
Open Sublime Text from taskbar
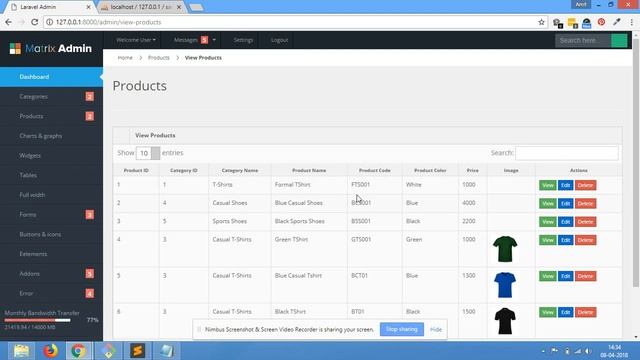138,351
